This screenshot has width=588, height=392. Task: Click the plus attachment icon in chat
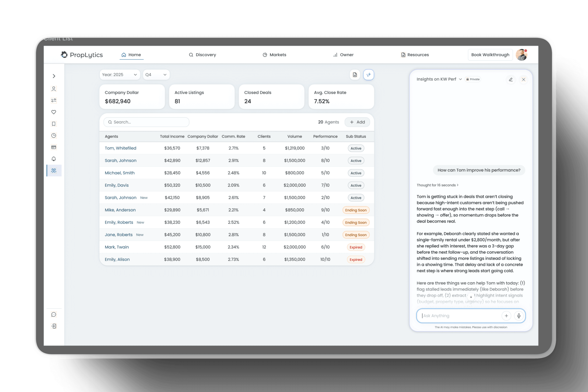coord(506,316)
